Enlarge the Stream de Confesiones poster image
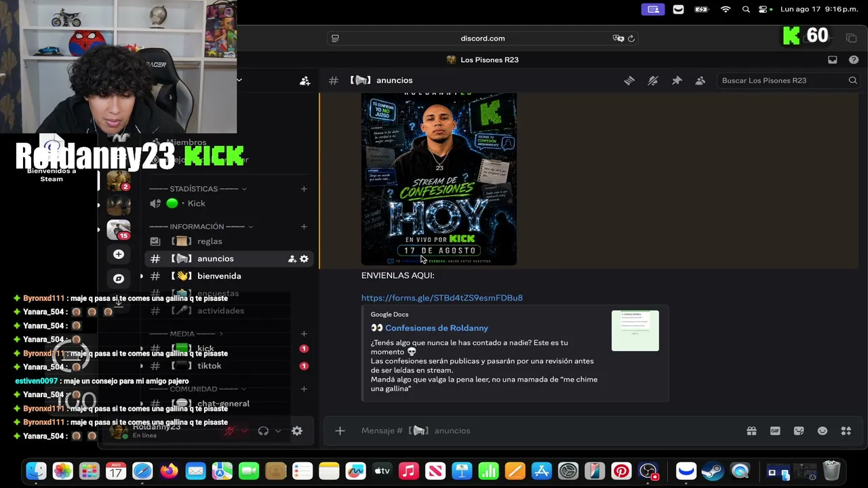Image resolution: width=868 pixels, height=488 pixels. click(439, 179)
